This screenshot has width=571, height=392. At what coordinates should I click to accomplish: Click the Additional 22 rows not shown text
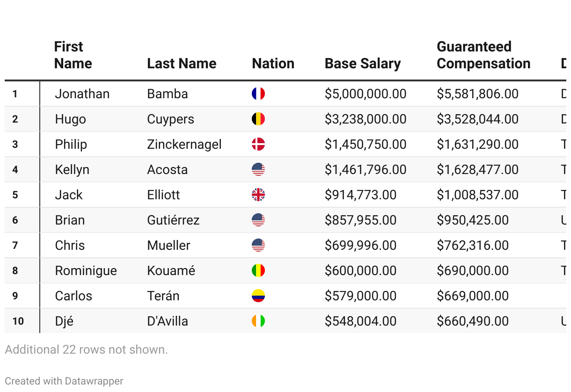coord(86,349)
